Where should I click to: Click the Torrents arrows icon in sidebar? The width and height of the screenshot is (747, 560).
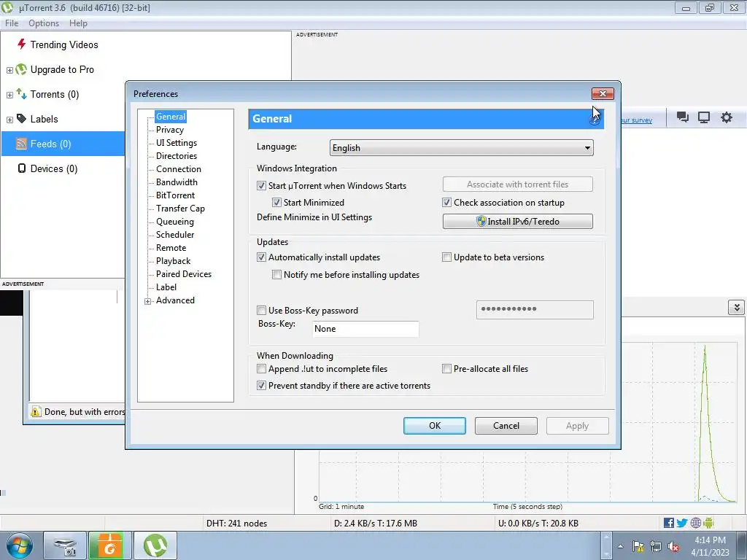coord(21,94)
